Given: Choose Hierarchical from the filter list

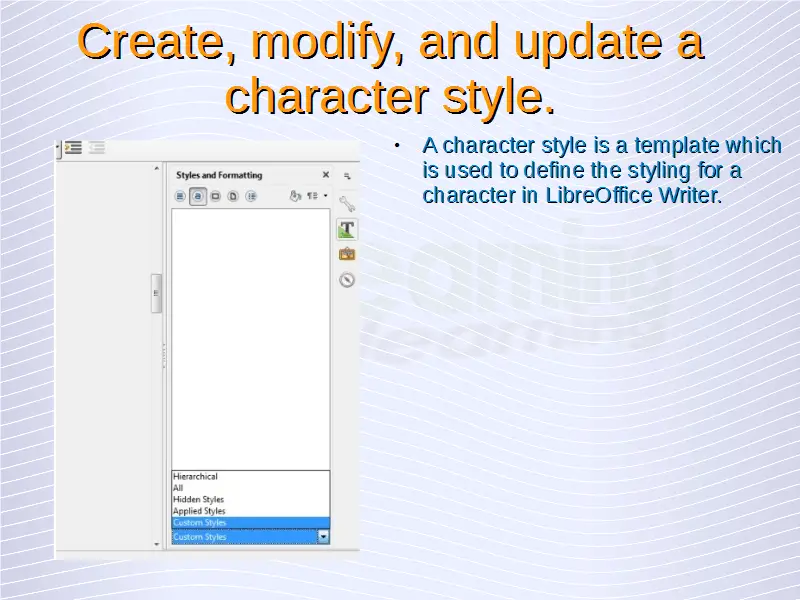Looking at the screenshot, I should (x=195, y=477).
